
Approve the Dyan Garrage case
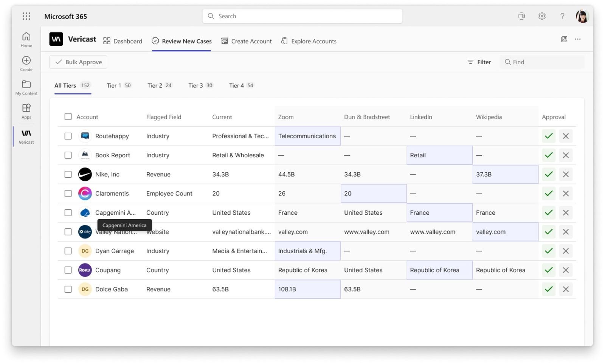[549, 251]
